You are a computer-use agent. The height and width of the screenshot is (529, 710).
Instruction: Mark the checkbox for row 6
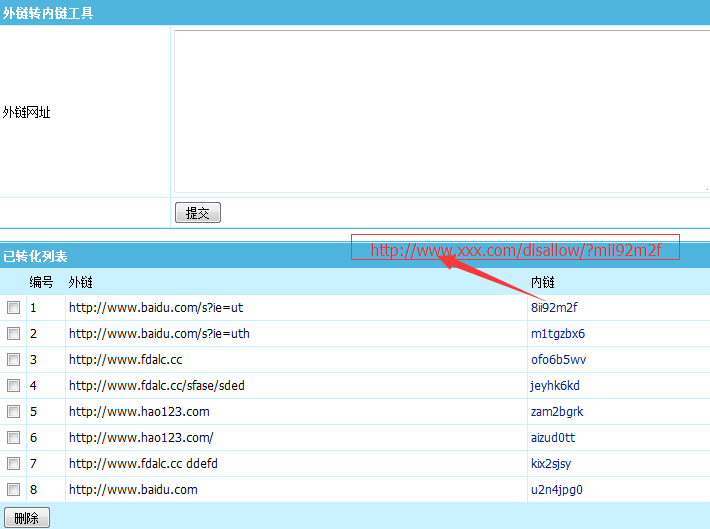14,438
